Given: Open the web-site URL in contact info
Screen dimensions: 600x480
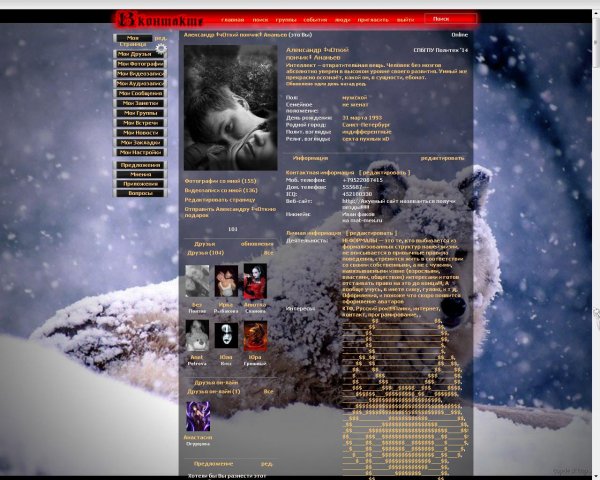Looking at the screenshot, I should (398, 204).
